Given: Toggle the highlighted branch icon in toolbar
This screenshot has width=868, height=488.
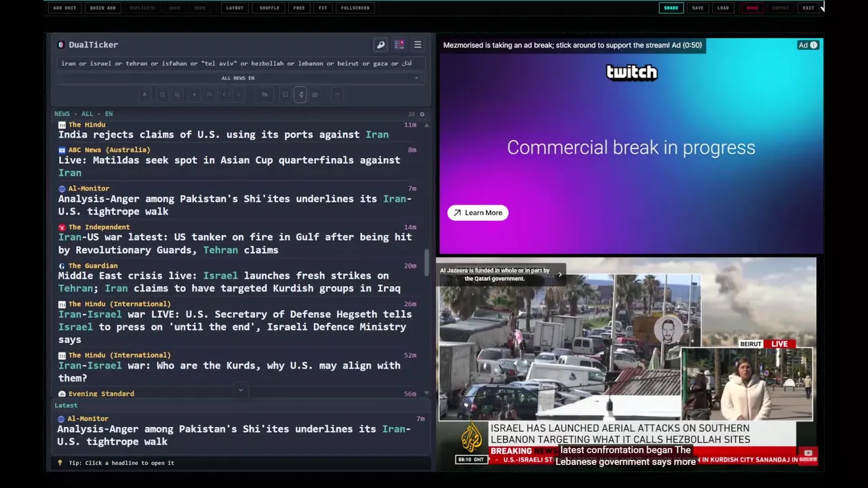Looking at the screenshot, I should (x=300, y=94).
